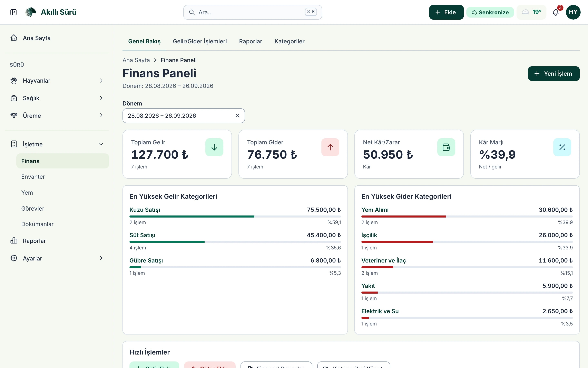This screenshot has height=368, width=588.
Task: Switch to the Raporlar tab
Action: pos(251,41)
